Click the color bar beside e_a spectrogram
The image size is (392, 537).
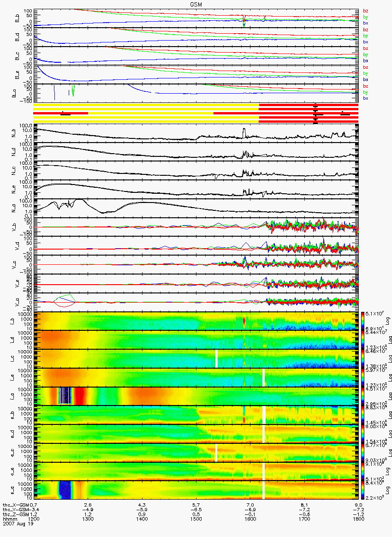[362, 490]
